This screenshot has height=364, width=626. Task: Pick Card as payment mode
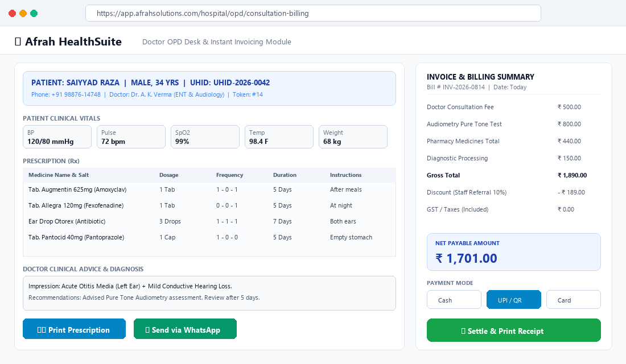[x=573, y=300]
